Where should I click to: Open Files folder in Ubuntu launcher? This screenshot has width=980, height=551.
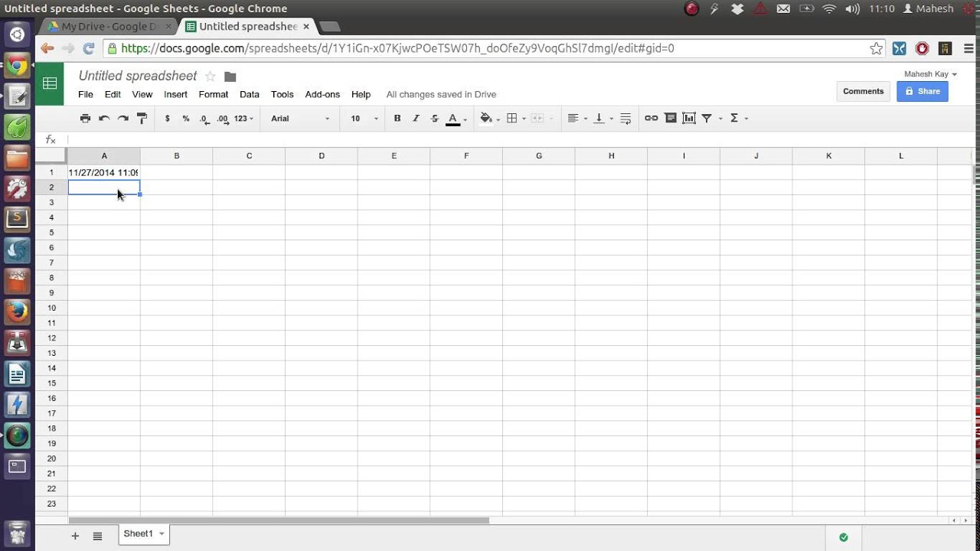click(18, 158)
